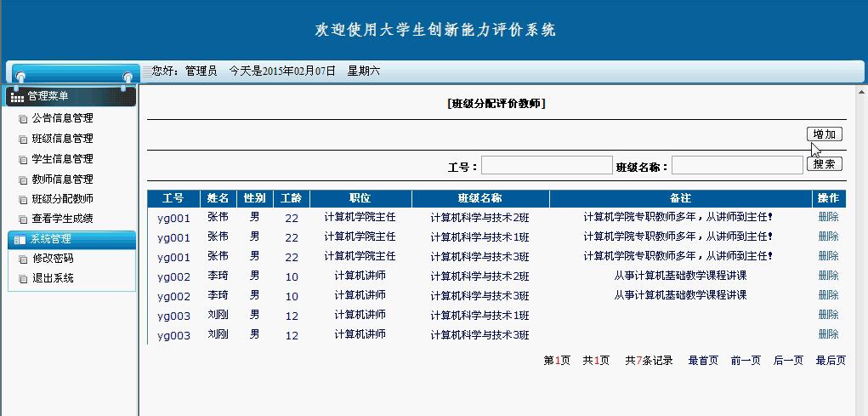Delete yg002 计算机科学与技术2班 assignment row
Screen dimensions: 868x416
(x=828, y=276)
